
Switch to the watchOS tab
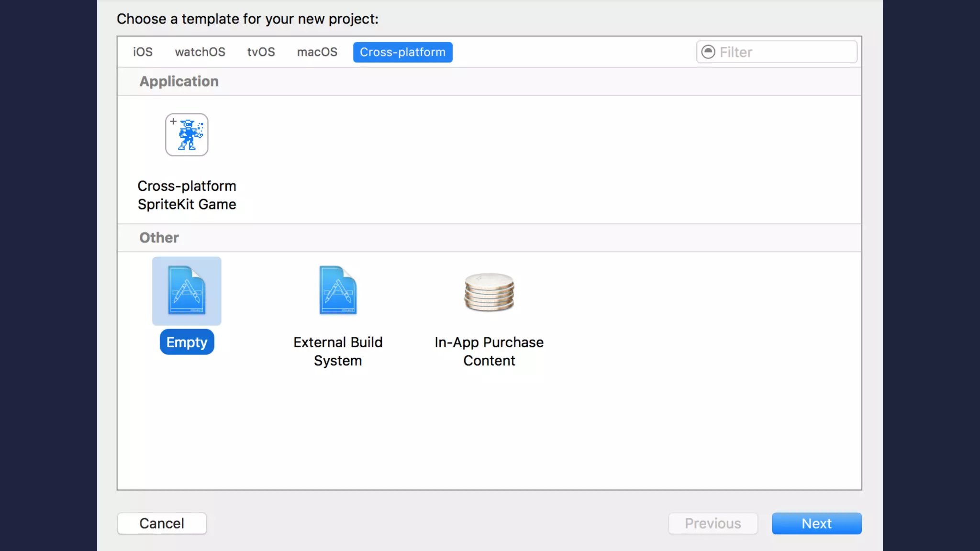tap(200, 52)
